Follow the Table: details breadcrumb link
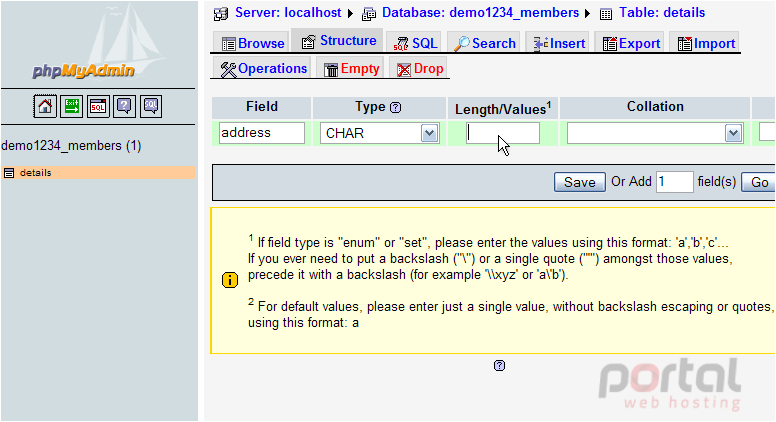 (x=662, y=12)
